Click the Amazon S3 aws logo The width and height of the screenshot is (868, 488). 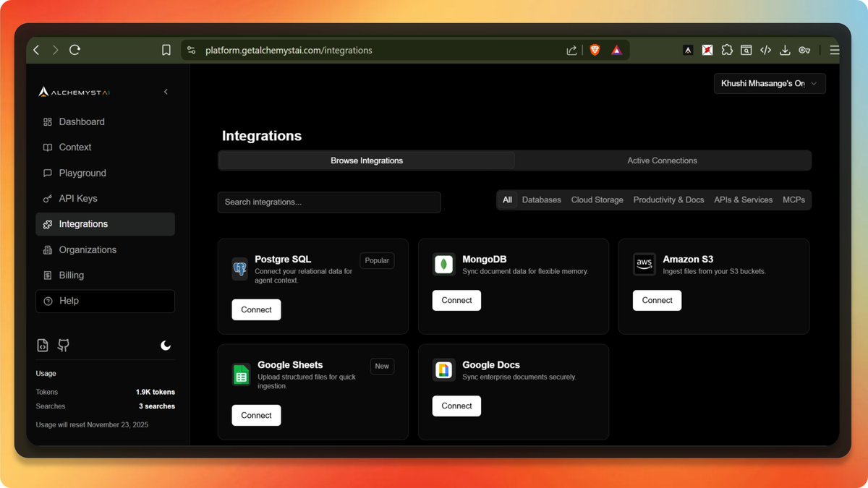coord(644,265)
